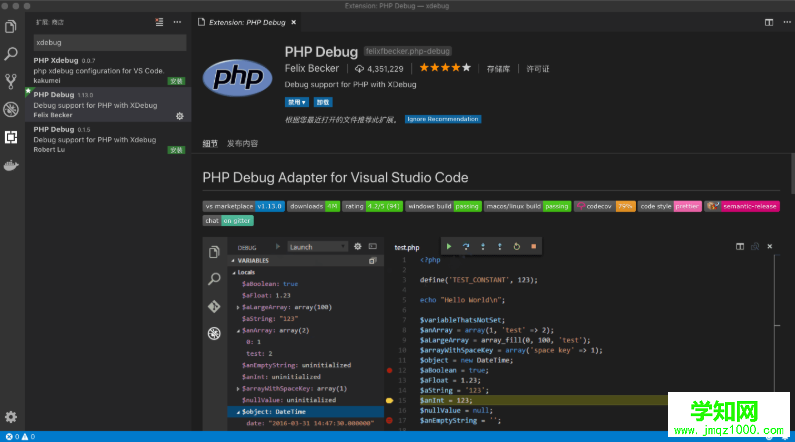Click the Ignore Recommendation button

click(x=443, y=119)
